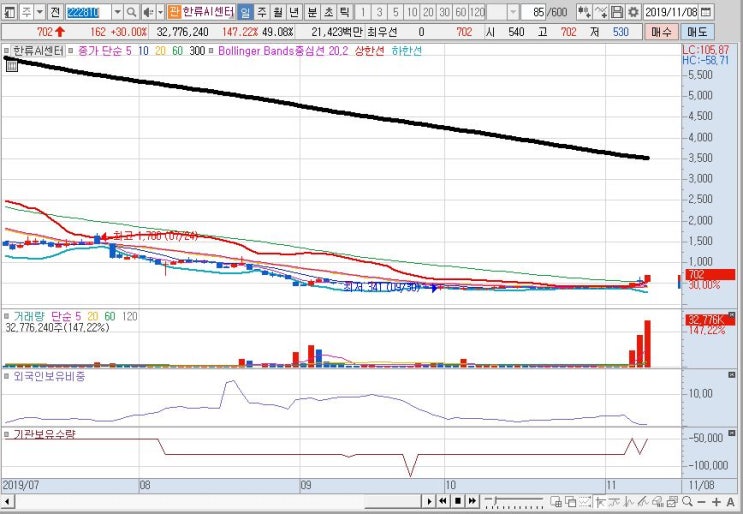Click the 전 button beside the stock code
This screenshot has height=514, width=743.
point(55,12)
